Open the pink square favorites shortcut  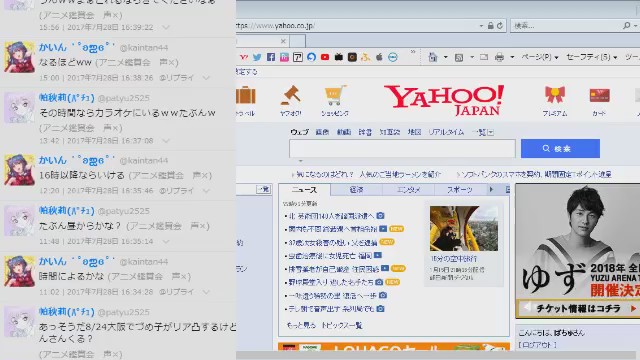click(284, 57)
